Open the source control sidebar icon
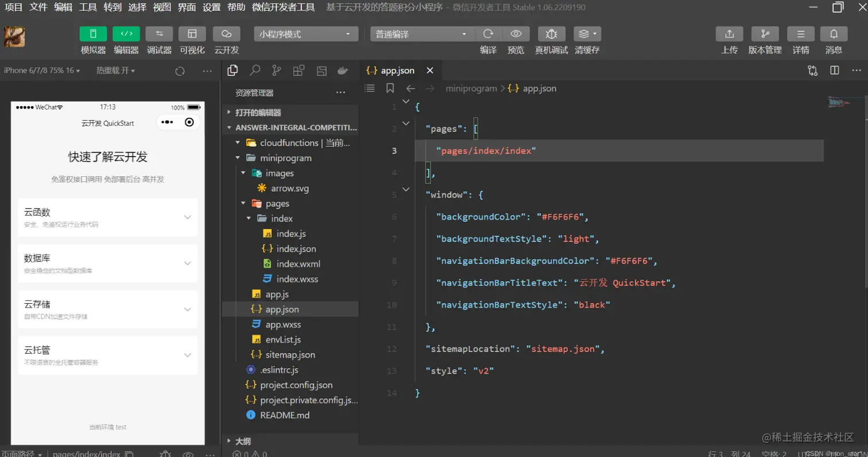868x457 pixels. coord(277,71)
